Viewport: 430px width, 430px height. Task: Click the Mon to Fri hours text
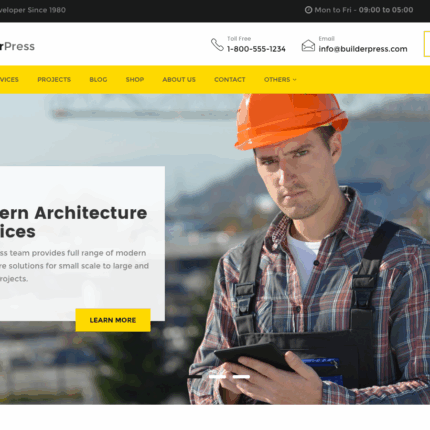364,10
